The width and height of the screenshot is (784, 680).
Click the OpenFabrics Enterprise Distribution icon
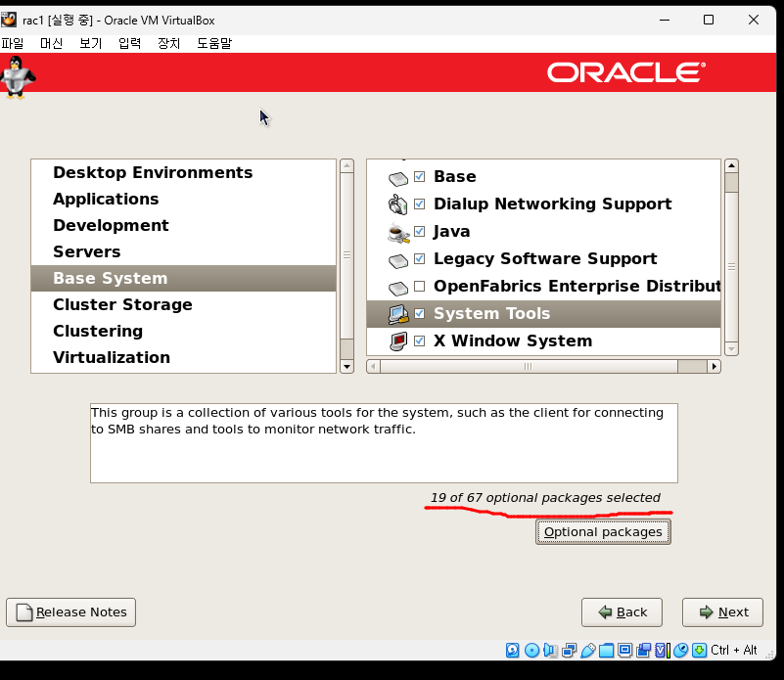pyautogui.click(x=398, y=288)
